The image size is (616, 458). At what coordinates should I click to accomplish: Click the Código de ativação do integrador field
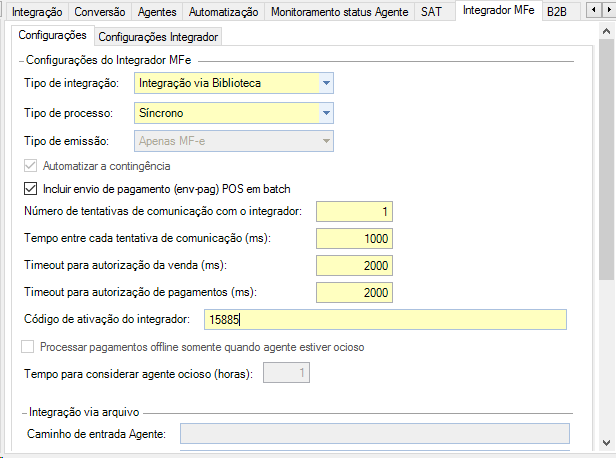coord(385,320)
